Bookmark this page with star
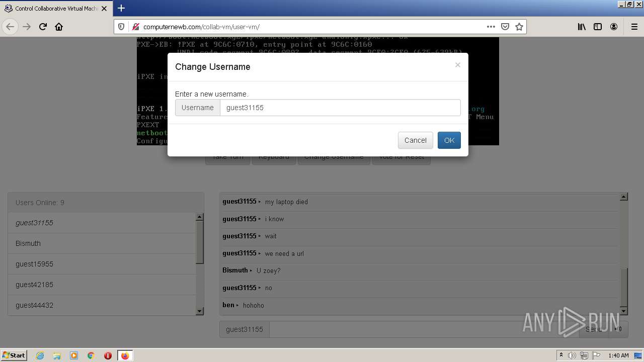This screenshot has width=644, height=362. (x=519, y=27)
